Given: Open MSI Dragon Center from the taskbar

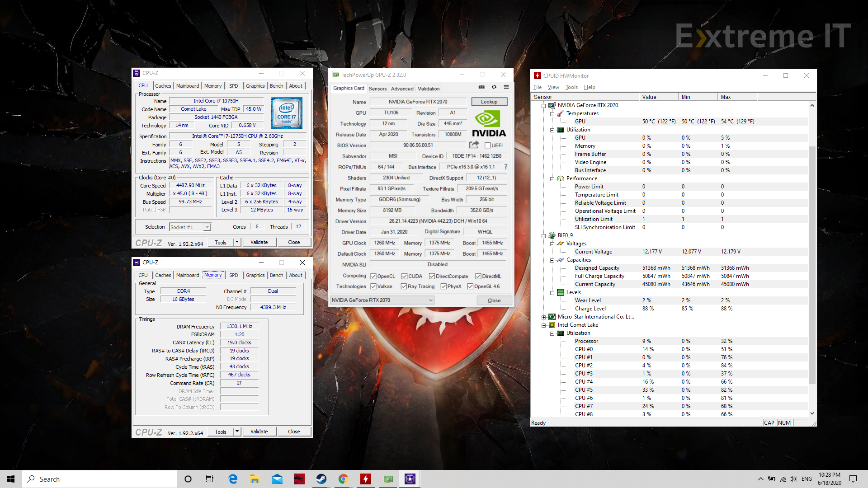Looking at the screenshot, I should [299, 479].
